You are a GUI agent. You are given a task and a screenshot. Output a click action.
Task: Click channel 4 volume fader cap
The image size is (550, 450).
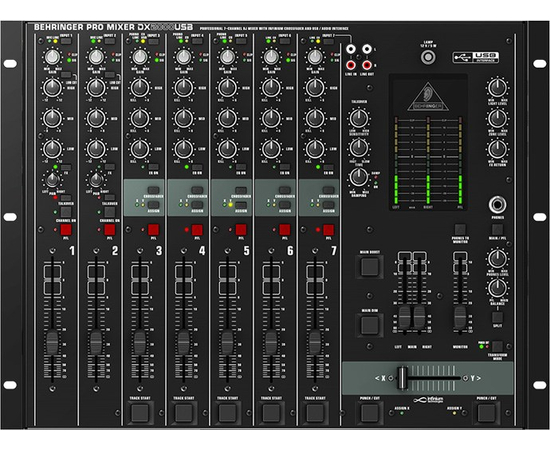click(x=184, y=343)
